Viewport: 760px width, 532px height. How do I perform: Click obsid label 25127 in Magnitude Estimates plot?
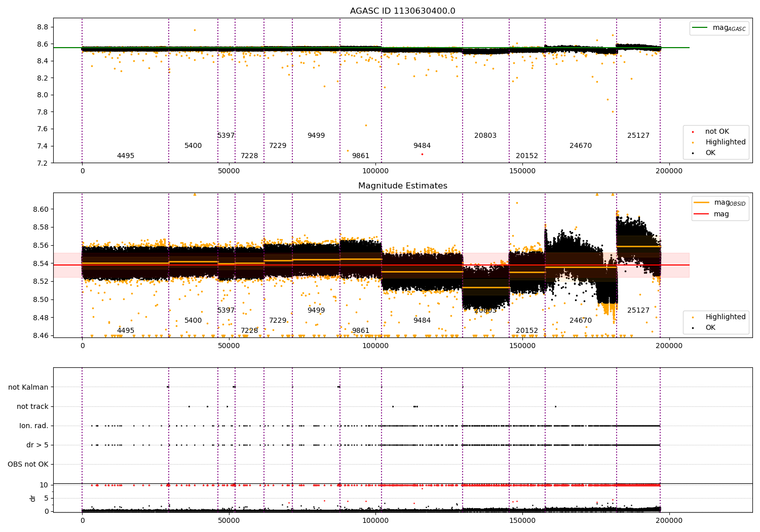pos(638,311)
